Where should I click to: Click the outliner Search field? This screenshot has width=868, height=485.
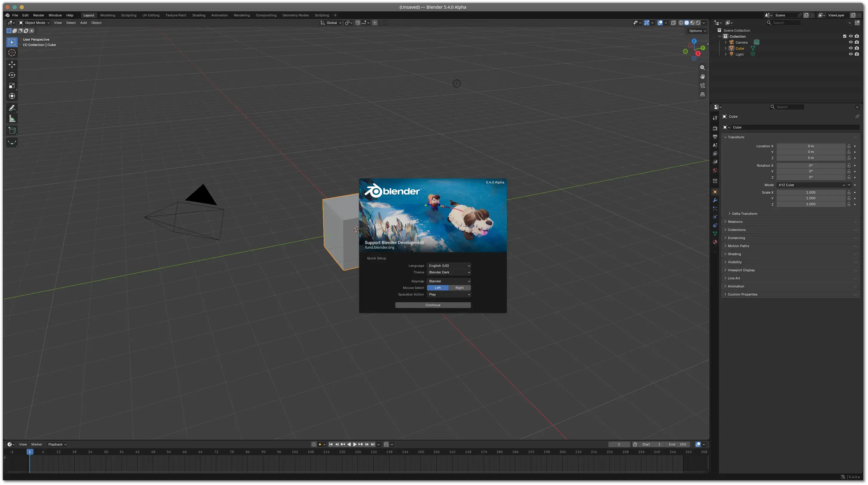pos(783,23)
